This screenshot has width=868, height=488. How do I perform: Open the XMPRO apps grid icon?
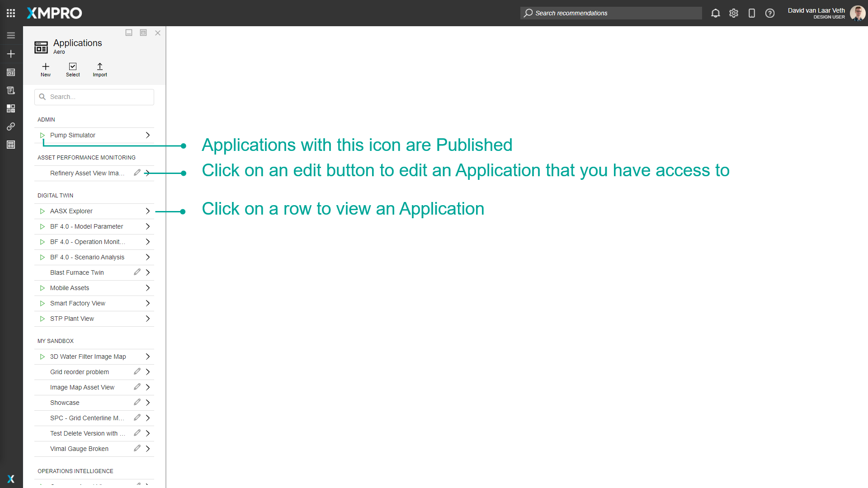tap(10, 13)
